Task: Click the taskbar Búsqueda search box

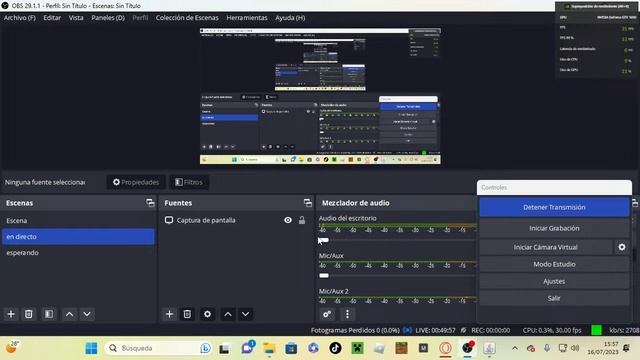Action: pyautogui.click(x=159, y=348)
